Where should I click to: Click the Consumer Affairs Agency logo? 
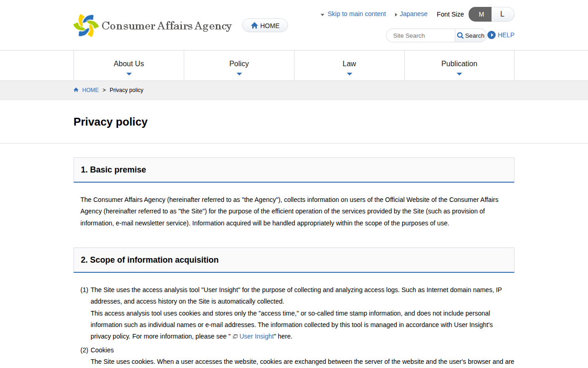click(x=153, y=26)
